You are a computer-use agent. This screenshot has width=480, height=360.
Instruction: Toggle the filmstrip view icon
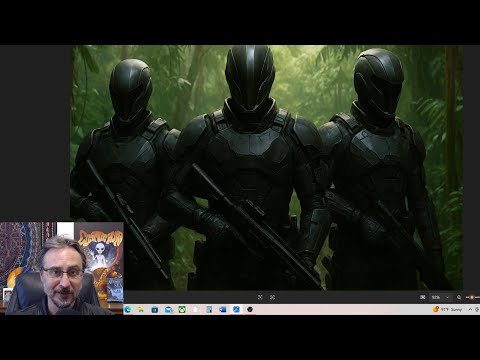423,297
